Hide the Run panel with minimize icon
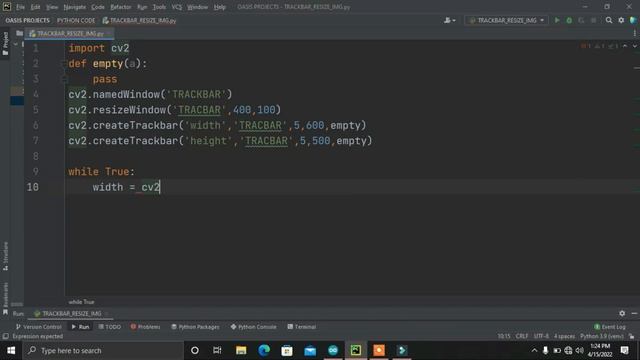Screen dimensions: 640x360 [634, 313]
